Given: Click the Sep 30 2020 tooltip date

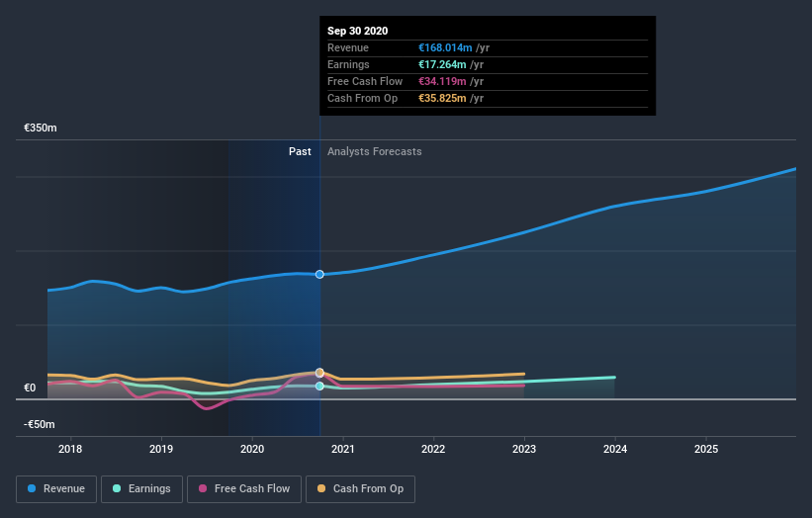Looking at the screenshot, I should coord(357,31).
